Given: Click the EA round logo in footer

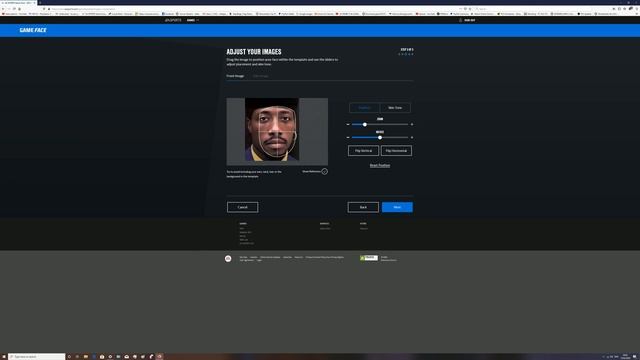Looking at the screenshot, I should click(x=228, y=258).
